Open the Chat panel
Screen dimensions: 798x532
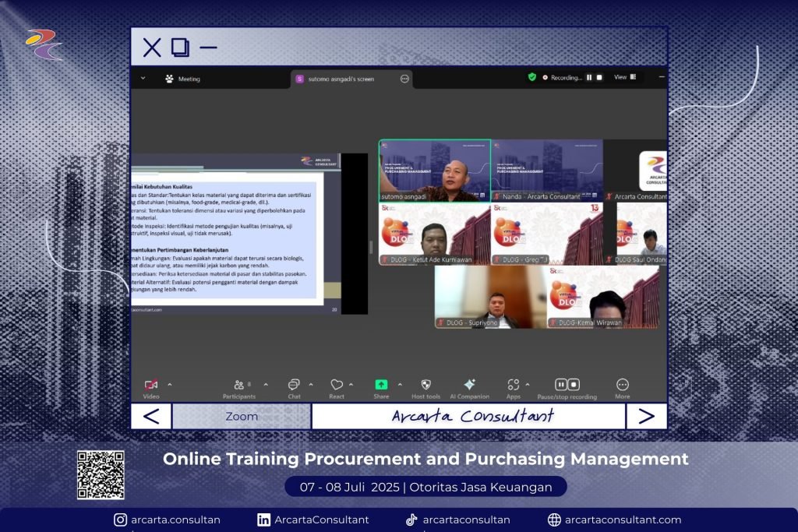tap(294, 385)
